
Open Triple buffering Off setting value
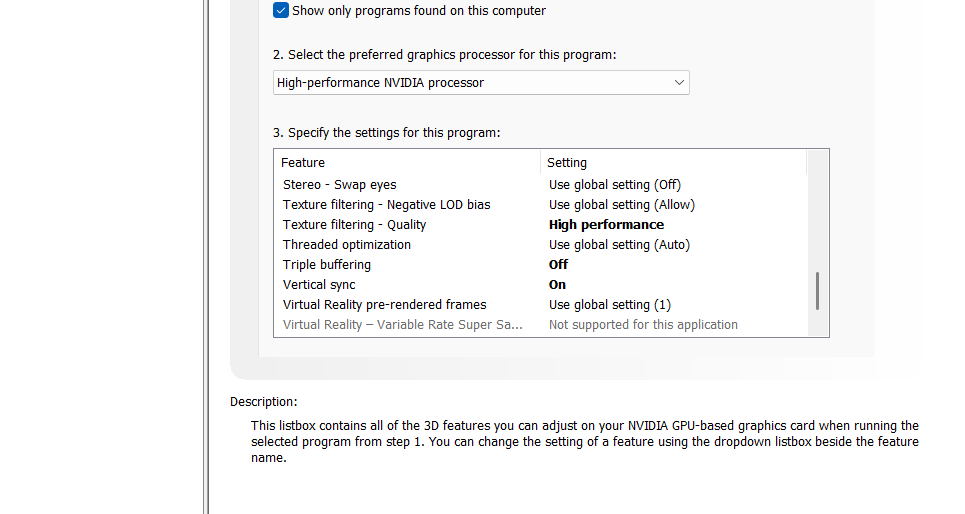[x=558, y=265]
